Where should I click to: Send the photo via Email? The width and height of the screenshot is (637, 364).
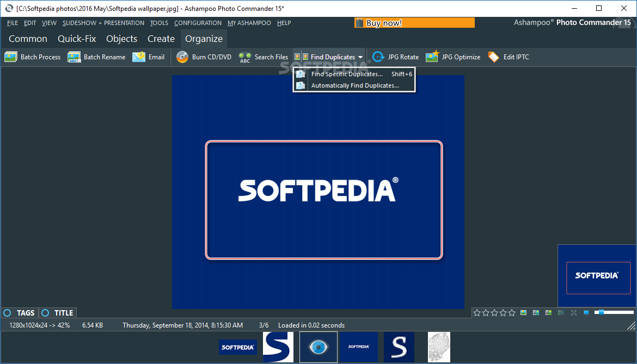(x=148, y=57)
